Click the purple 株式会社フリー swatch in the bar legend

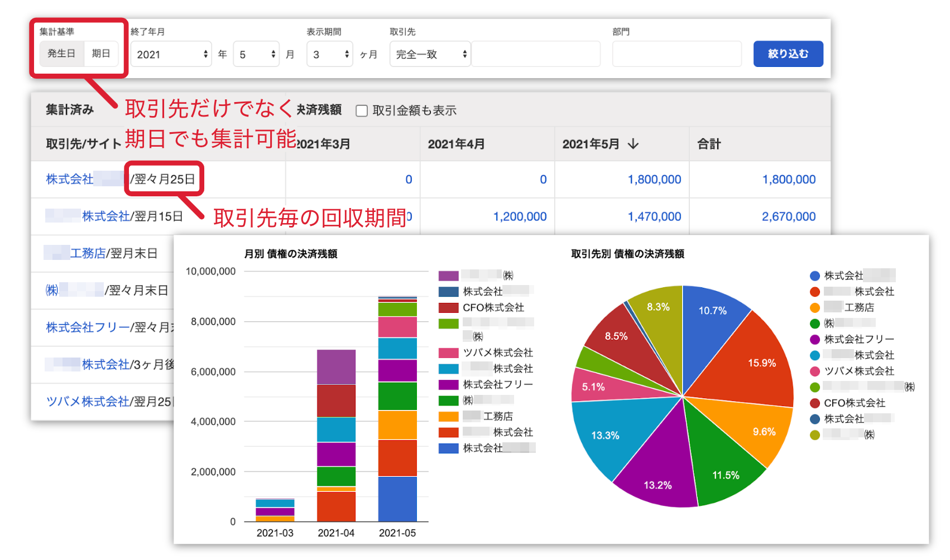point(448,385)
